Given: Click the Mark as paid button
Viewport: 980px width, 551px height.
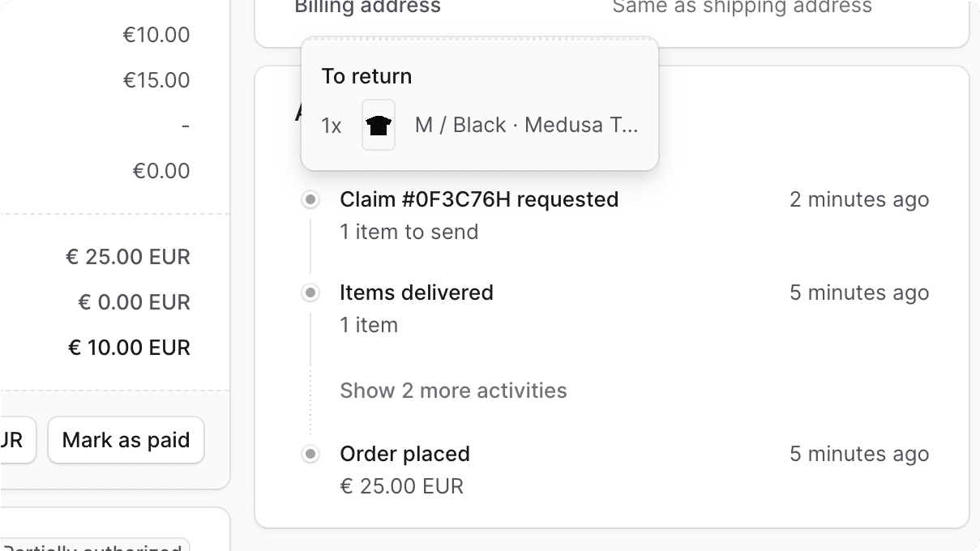Looking at the screenshot, I should point(126,439).
